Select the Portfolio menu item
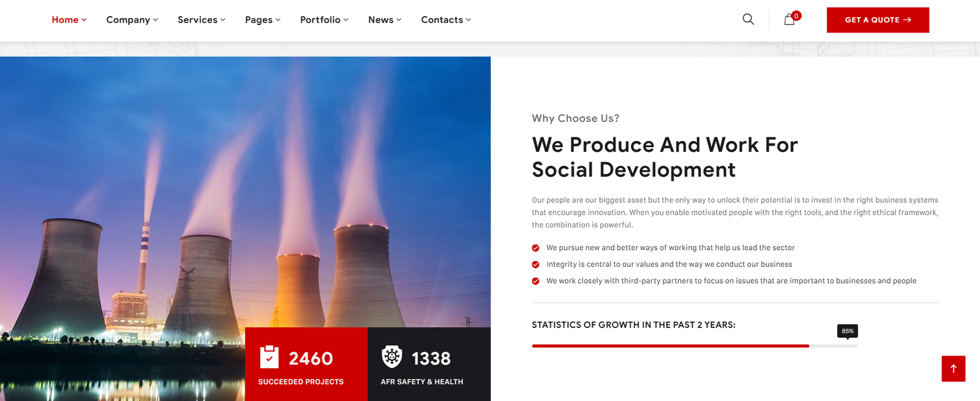 click(x=324, y=20)
